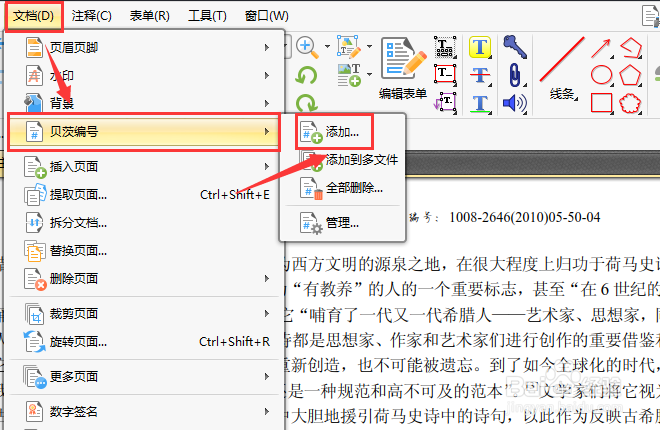This screenshot has width=660, height=430.
Task: Click the key security icon
Action: click(514, 47)
